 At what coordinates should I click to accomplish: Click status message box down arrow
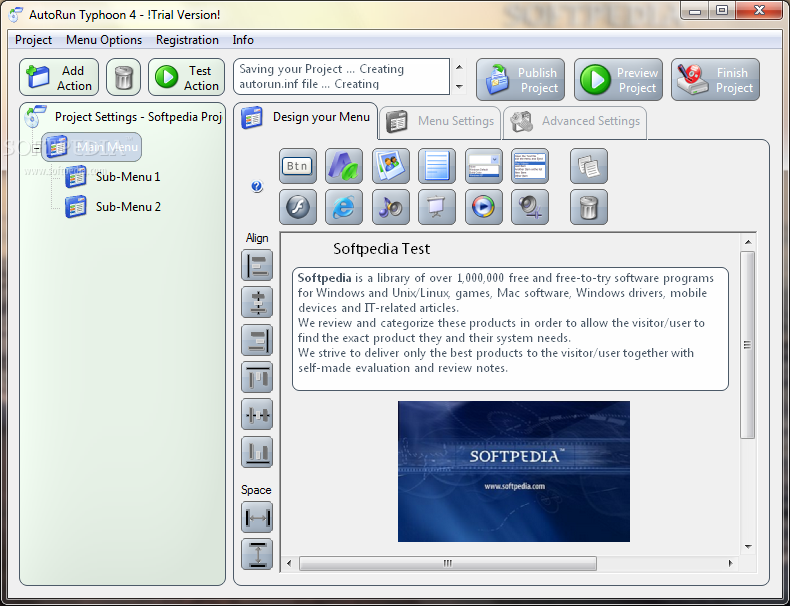click(459, 87)
